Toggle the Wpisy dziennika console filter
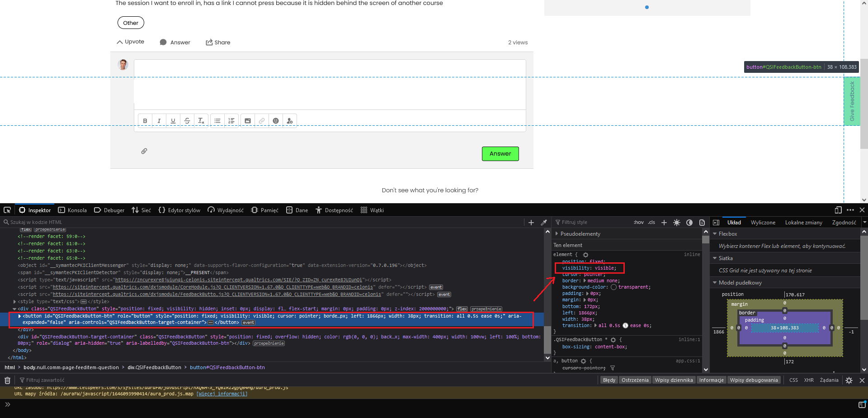The height and width of the screenshot is (418, 868). pos(674,380)
